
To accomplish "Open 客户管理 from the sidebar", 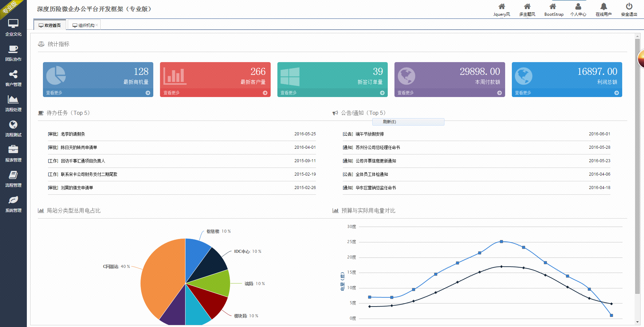I will point(13,78).
